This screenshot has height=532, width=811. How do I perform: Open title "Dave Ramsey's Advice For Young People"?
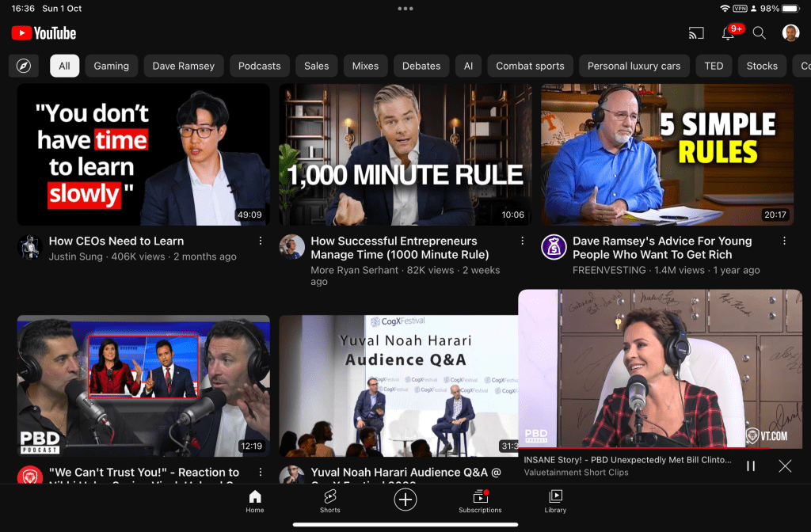[x=662, y=248]
